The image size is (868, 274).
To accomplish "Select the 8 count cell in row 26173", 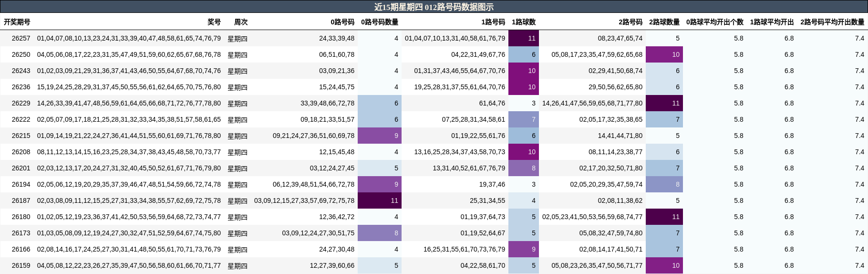I will (380, 233).
